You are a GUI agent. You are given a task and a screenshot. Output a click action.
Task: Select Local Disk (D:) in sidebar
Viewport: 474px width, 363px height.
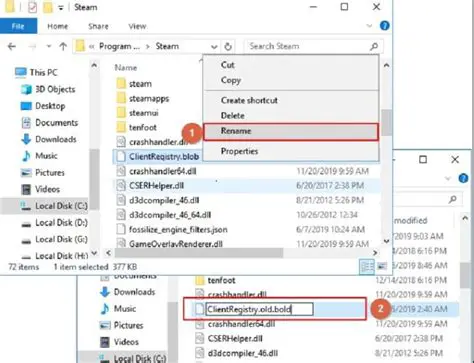(61, 223)
